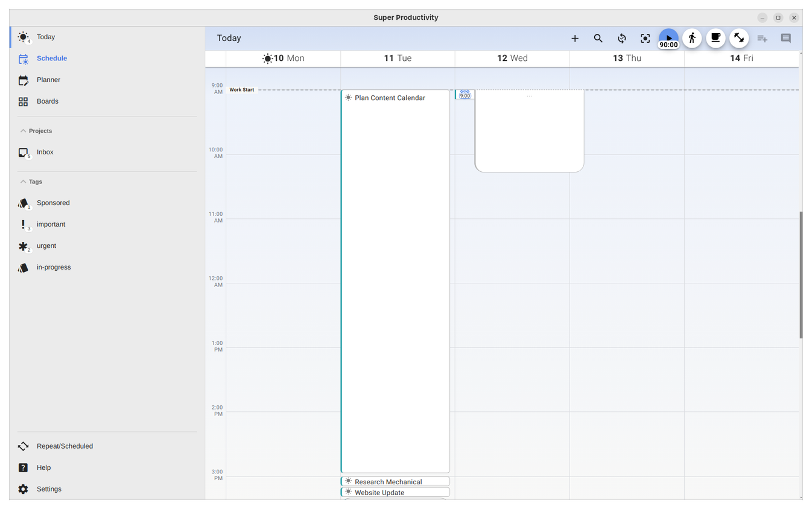Click the Sponsored tag icon
The image size is (812, 509).
click(x=23, y=203)
